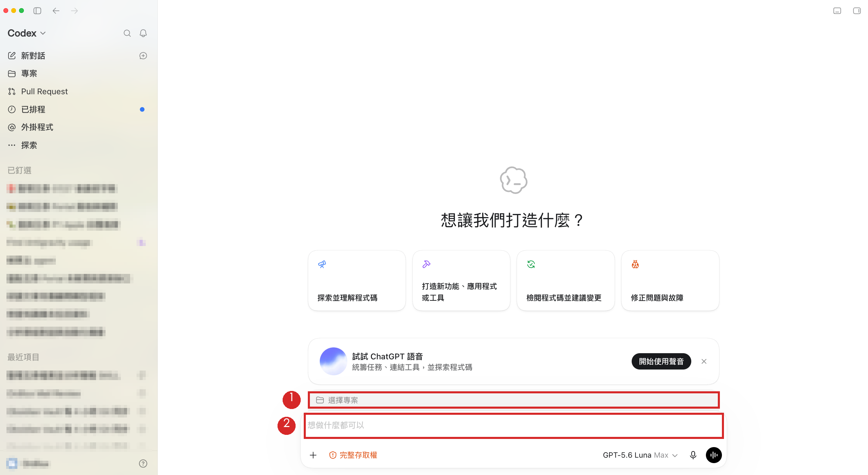Click the 已釘選 section header
Screen dimensions: 868x475
(x=19, y=170)
